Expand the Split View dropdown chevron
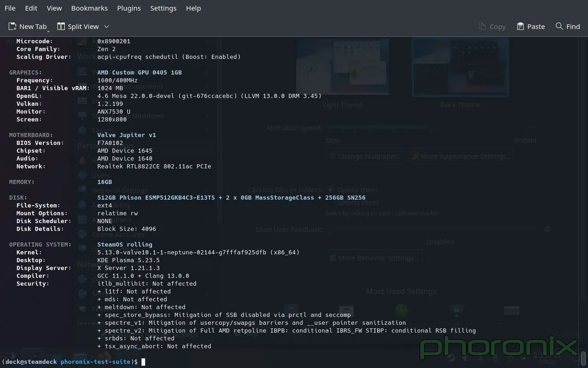The width and height of the screenshot is (588, 368). [107, 27]
